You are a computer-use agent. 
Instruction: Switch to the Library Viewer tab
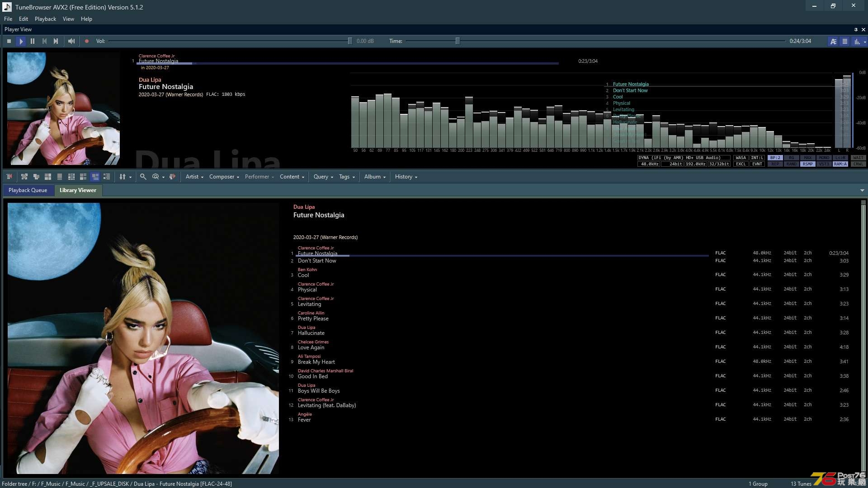point(78,190)
